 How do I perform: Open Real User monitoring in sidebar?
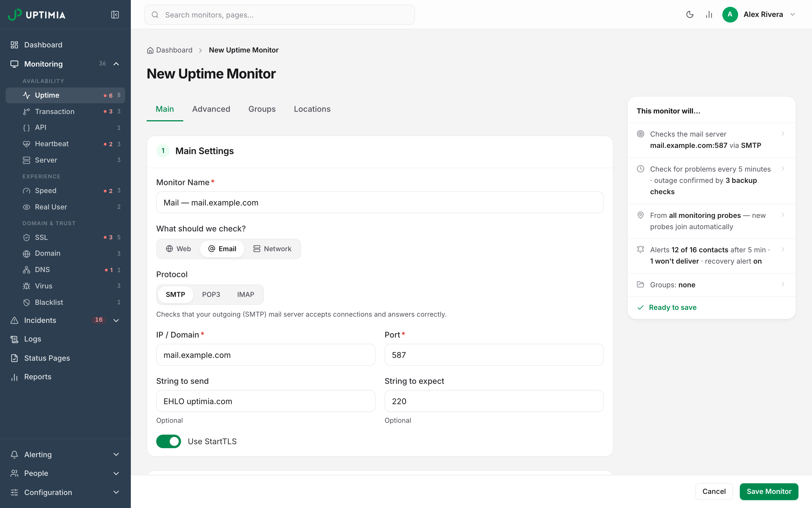click(65, 207)
